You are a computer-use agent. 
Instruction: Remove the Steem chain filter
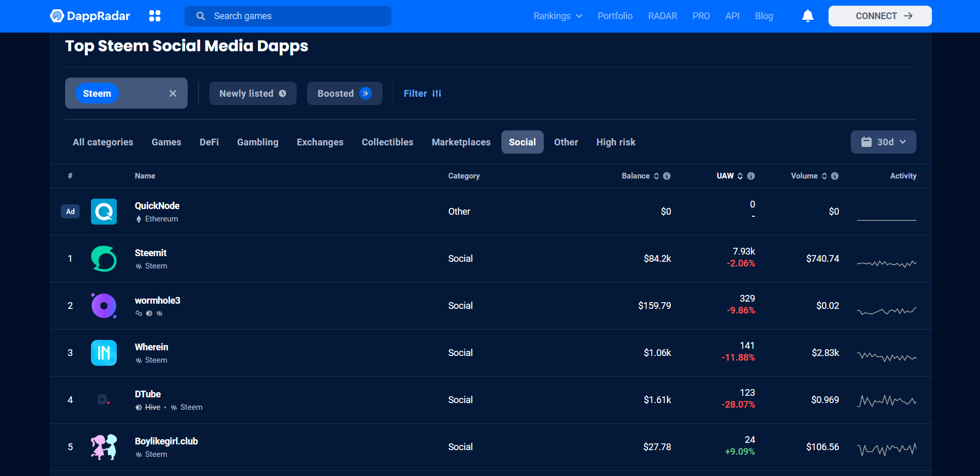coord(173,93)
